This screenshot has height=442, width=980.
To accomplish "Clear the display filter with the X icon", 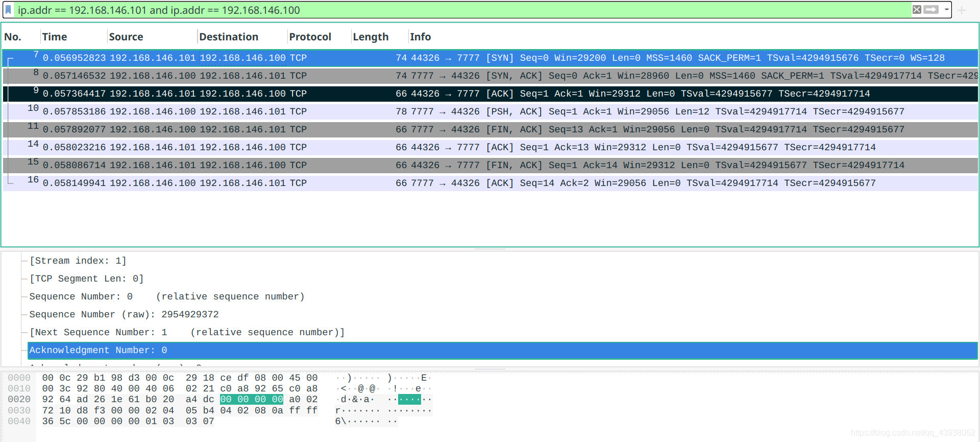I will [x=917, y=10].
